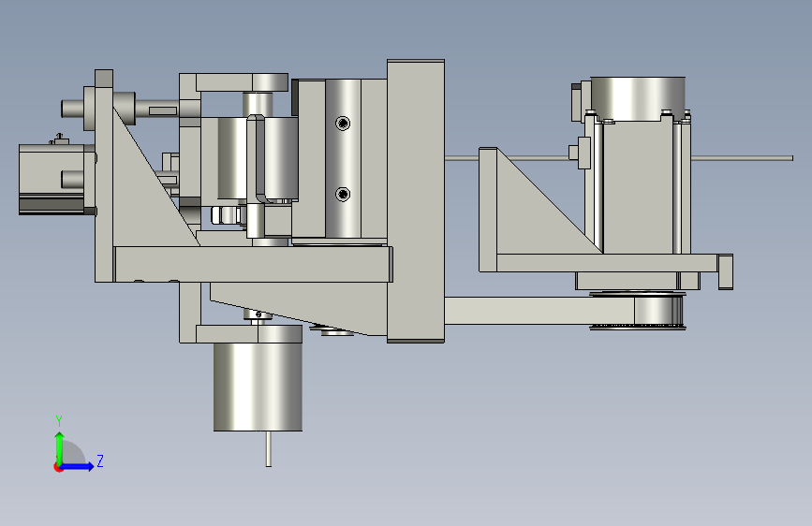
Task: Click the blue Z axis arrow on triad
Action: (78, 466)
